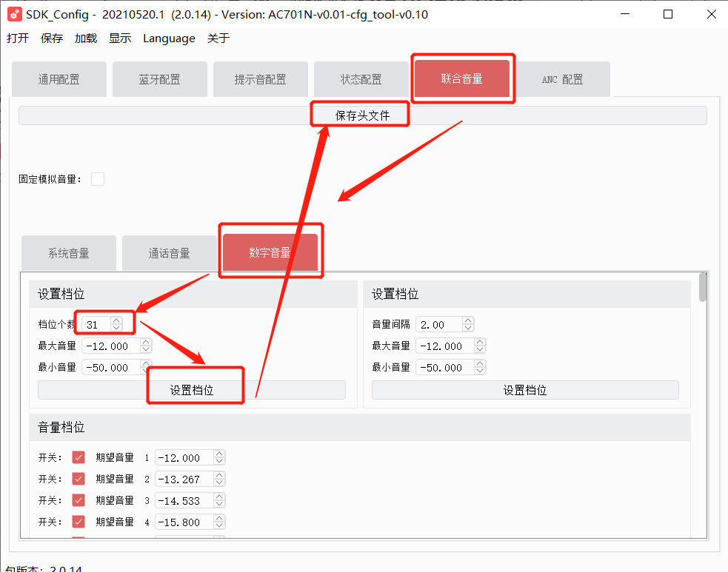Open the 系统音量 sub-tab
The width and height of the screenshot is (728, 572).
(69, 253)
